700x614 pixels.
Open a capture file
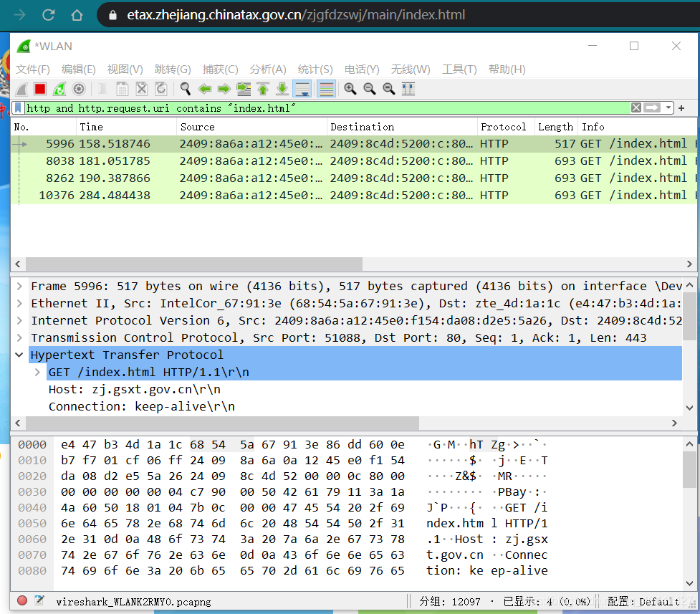point(102,90)
